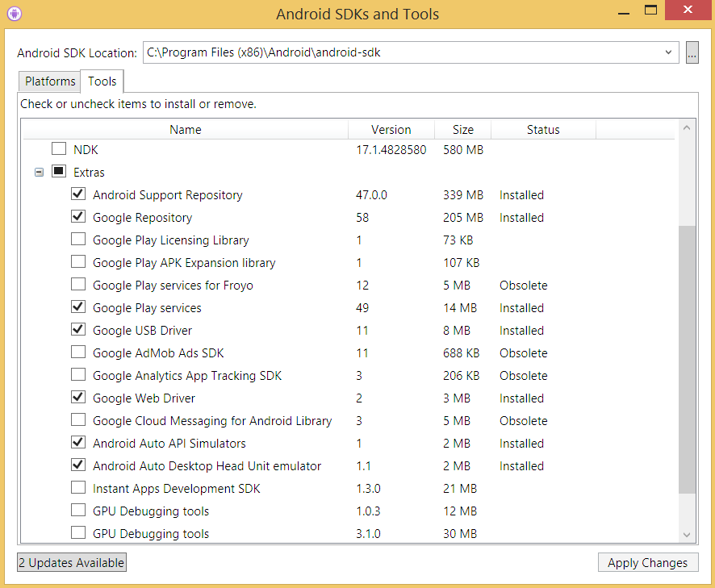Uncheck Google USB Driver
This screenshot has height=588, width=715.
78,330
